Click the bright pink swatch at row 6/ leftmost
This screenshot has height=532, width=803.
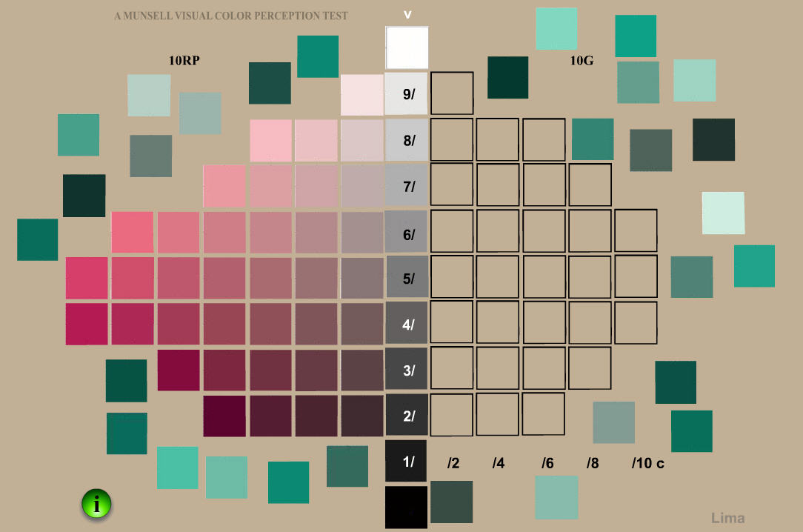(x=134, y=231)
